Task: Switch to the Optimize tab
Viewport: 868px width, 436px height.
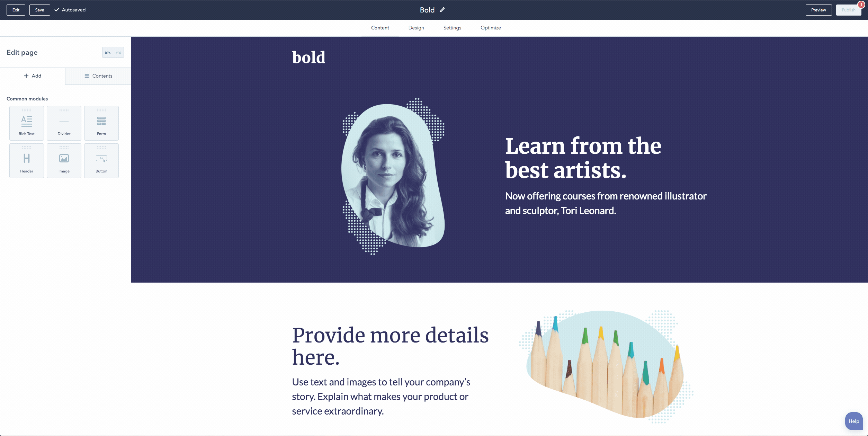Action: (490, 28)
